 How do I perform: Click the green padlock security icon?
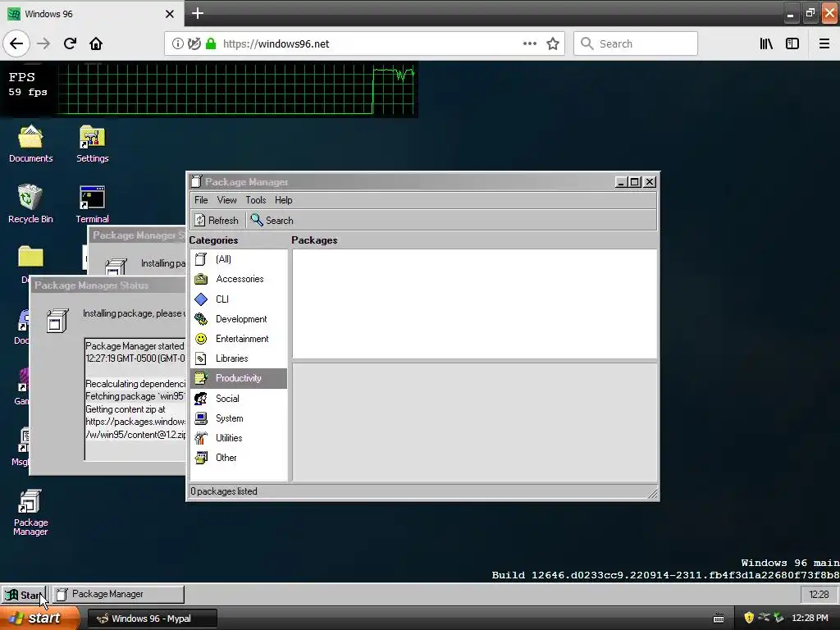(211, 44)
